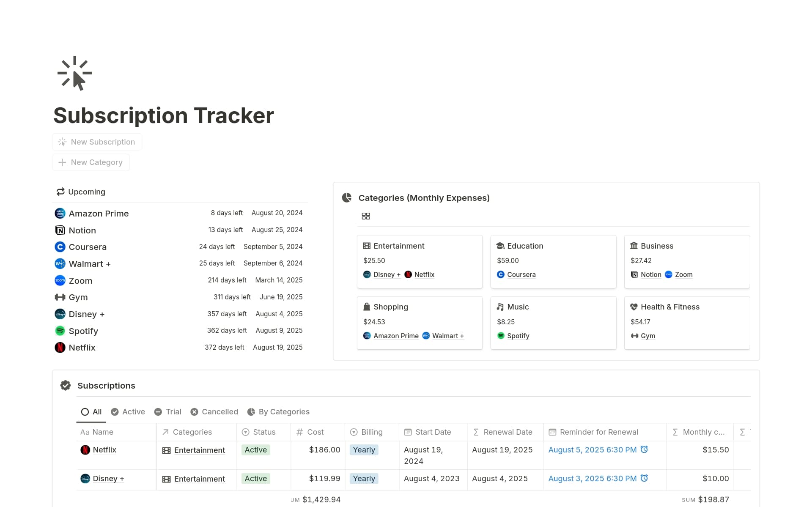Open the Name column header menu

click(x=116, y=432)
